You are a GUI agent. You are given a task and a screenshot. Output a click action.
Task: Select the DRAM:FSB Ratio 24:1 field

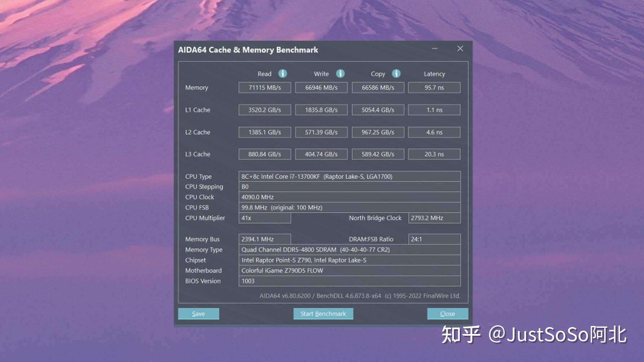click(434, 239)
